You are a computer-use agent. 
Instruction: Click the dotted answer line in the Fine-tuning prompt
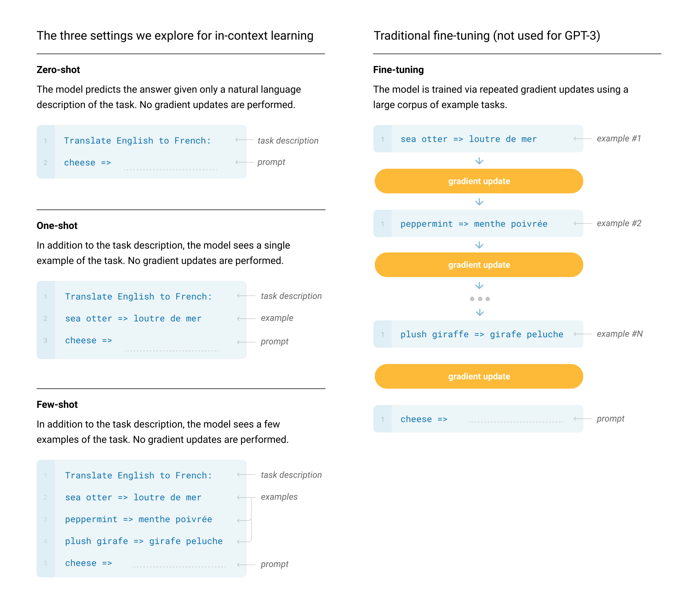pyautogui.click(x=515, y=422)
